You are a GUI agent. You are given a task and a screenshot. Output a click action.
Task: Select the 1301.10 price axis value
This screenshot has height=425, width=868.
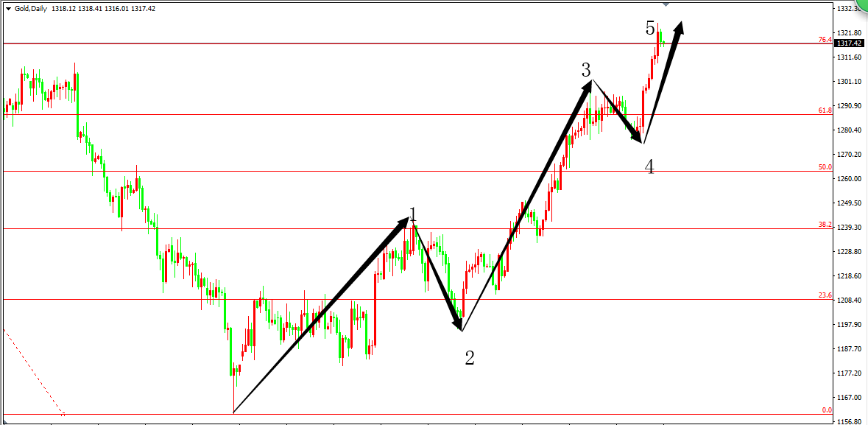pyautogui.click(x=850, y=82)
